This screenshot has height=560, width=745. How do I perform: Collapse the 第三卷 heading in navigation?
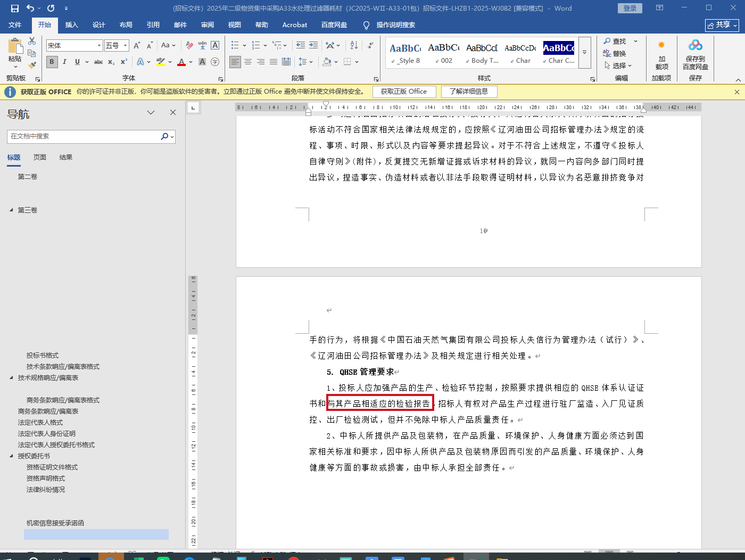pyautogui.click(x=11, y=210)
